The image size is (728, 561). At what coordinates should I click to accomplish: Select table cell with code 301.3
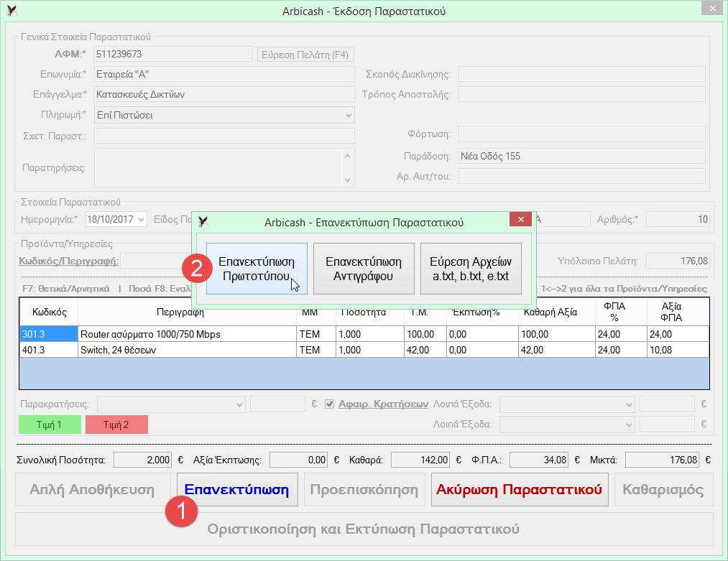pos(49,334)
